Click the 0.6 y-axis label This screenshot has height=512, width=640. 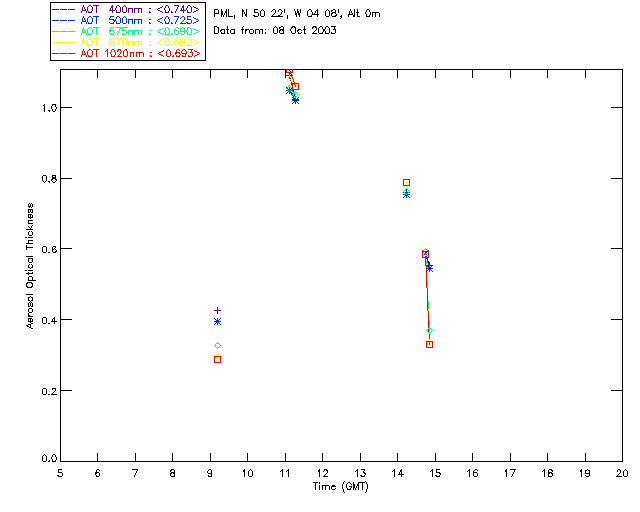tap(49, 249)
